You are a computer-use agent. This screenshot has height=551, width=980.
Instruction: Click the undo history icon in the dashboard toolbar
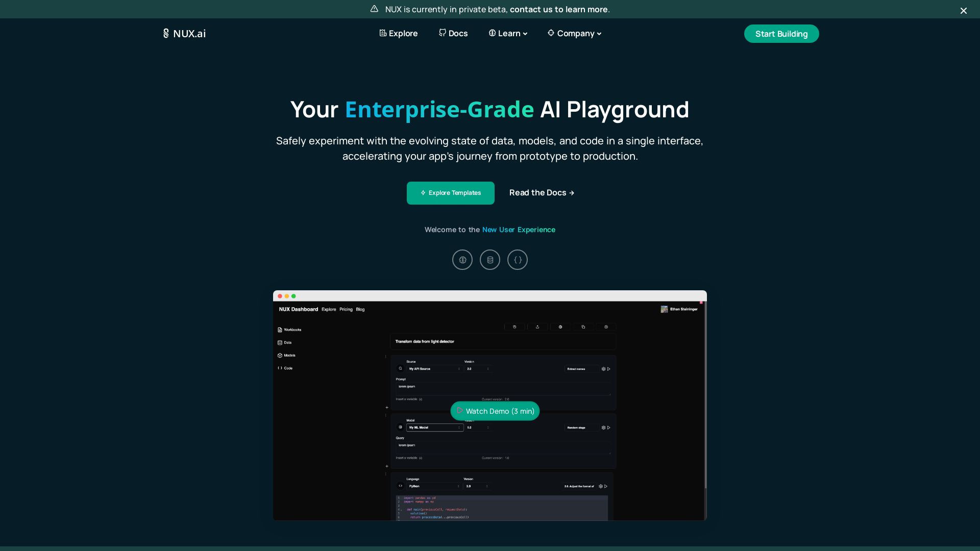pyautogui.click(x=515, y=327)
